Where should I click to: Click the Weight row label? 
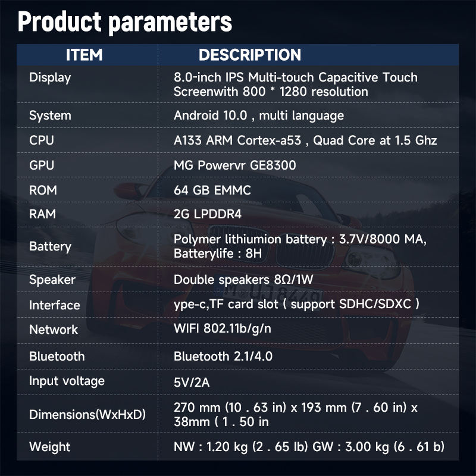(x=49, y=447)
